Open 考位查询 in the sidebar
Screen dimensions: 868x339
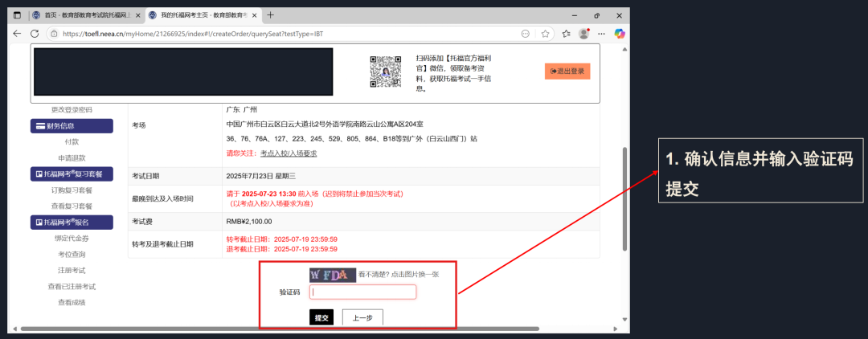(72, 255)
